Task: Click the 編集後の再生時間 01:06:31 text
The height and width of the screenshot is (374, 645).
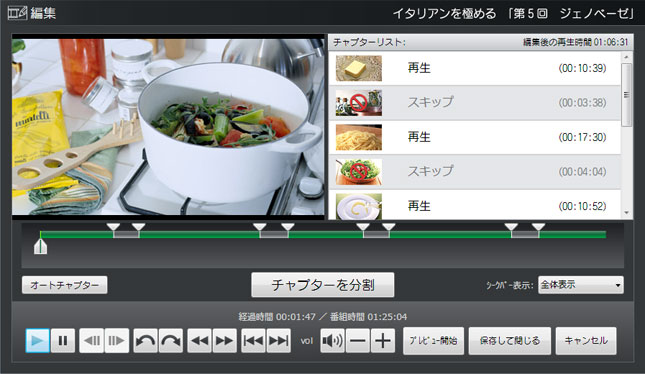Action: pos(576,42)
